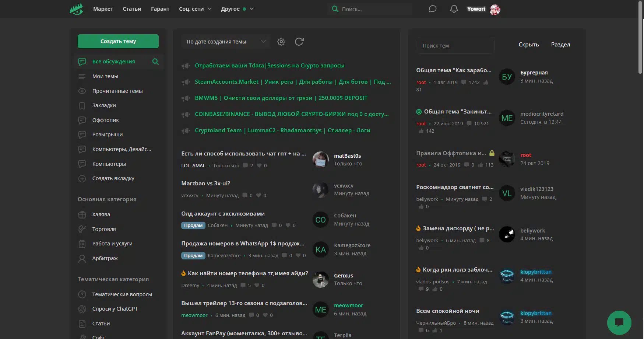Open the messages chat bubble icon
Image resolution: width=644 pixels, height=339 pixels.
pyautogui.click(x=433, y=9)
